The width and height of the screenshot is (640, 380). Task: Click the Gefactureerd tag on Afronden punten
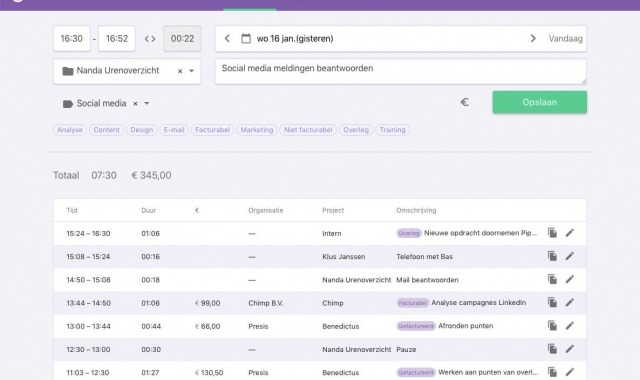(x=416, y=326)
